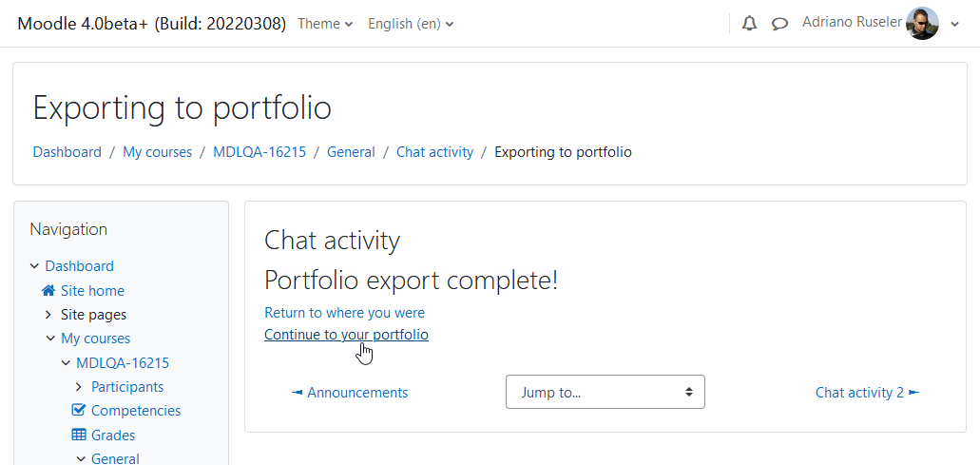This screenshot has height=465, width=980.
Task: Click the Competencies checkmark icon
Action: click(79, 410)
